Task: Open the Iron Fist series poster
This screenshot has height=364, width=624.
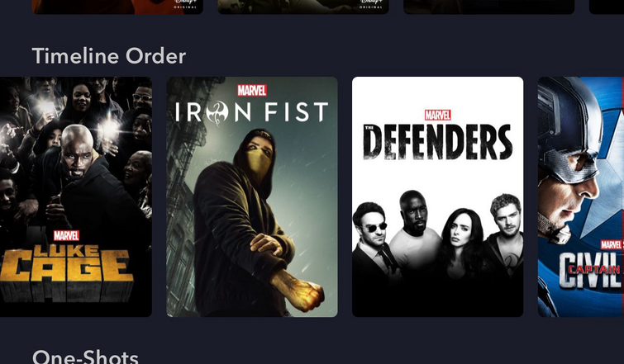Action: coord(252,196)
